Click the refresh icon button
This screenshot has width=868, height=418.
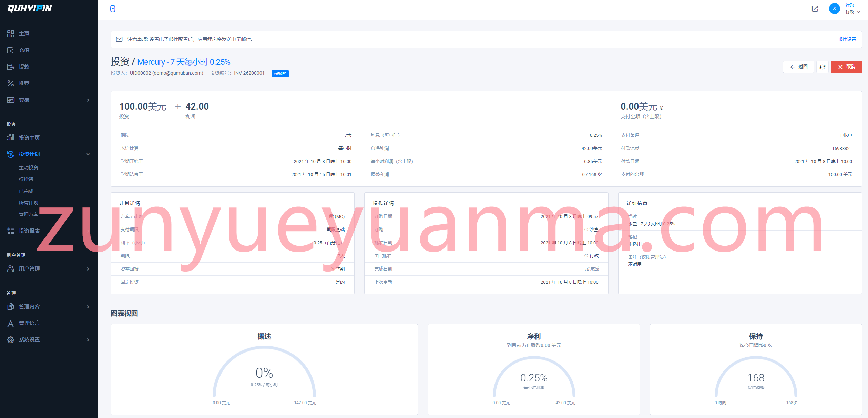(822, 67)
